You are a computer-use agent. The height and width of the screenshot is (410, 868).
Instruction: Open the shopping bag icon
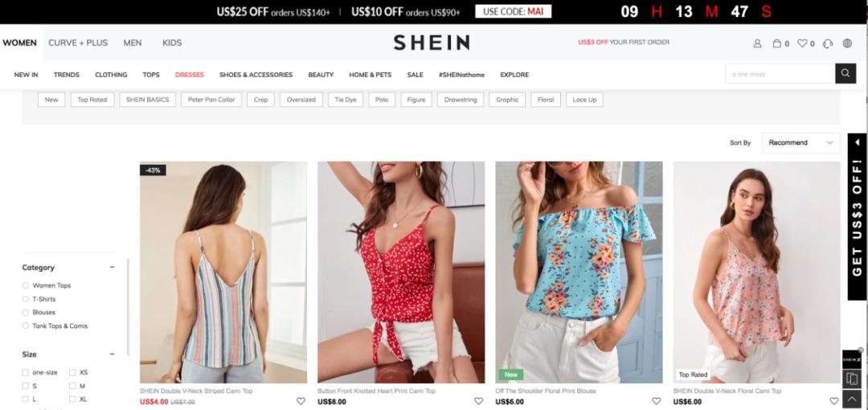[x=776, y=43]
